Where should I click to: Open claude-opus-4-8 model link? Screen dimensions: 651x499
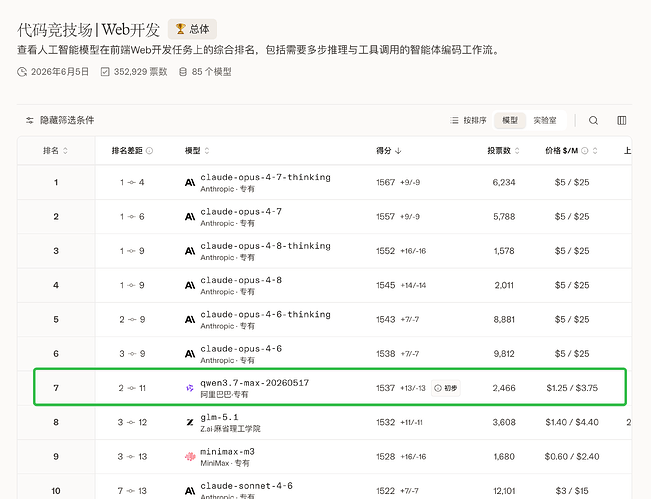(x=241, y=280)
